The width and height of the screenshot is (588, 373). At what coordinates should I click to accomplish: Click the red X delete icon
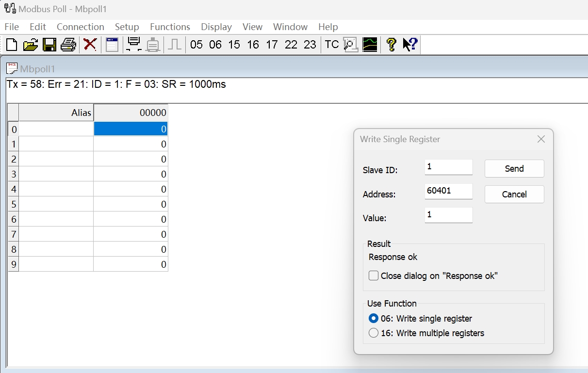[x=90, y=45]
